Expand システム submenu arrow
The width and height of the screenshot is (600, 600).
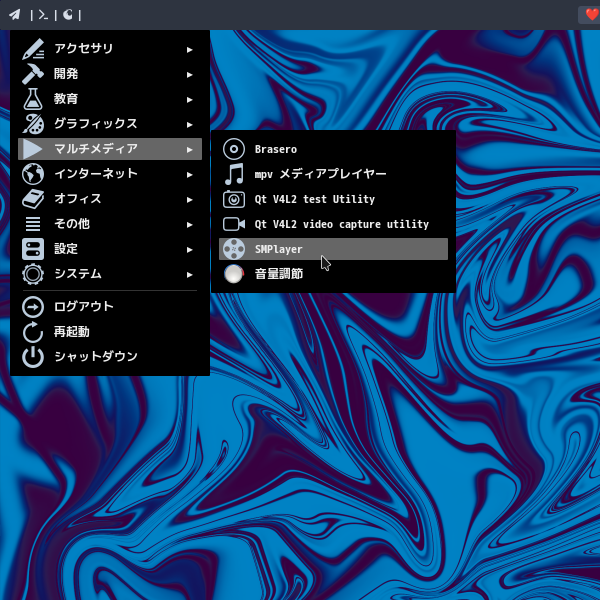click(x=189, y=274)
